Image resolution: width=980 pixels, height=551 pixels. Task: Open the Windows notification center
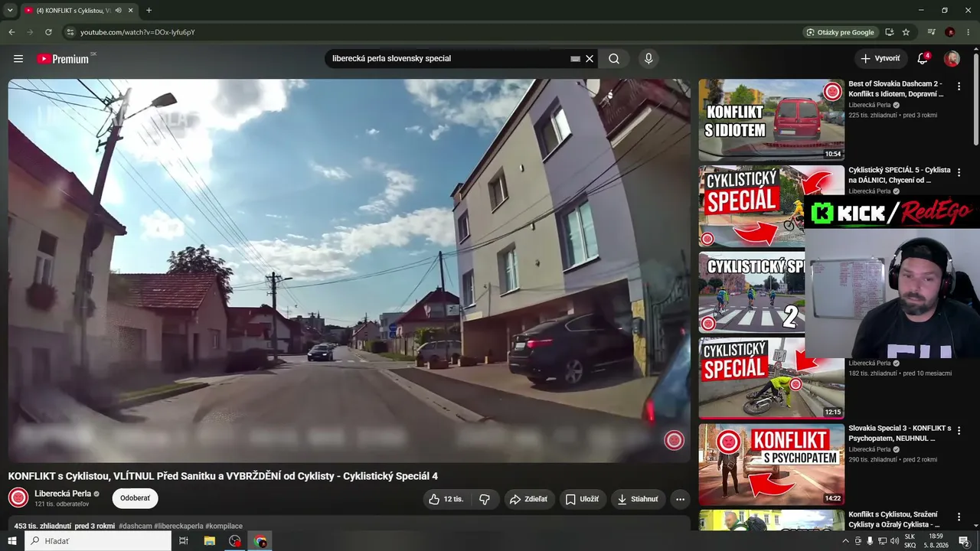[964, 541]
